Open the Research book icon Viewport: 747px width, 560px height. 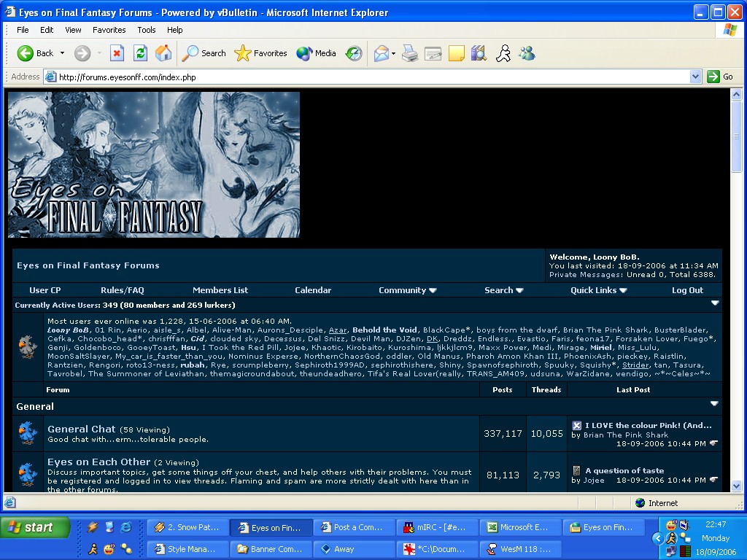[479, 53]
